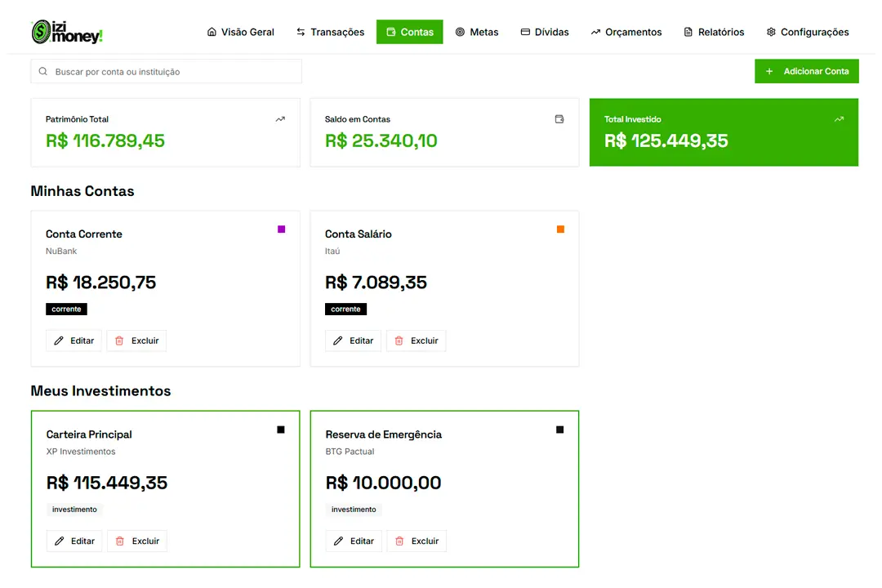The width and height of the screenshot is (882, 588).
Task: Click the chart icon next to Orçamentos
Action: [599, 32]
